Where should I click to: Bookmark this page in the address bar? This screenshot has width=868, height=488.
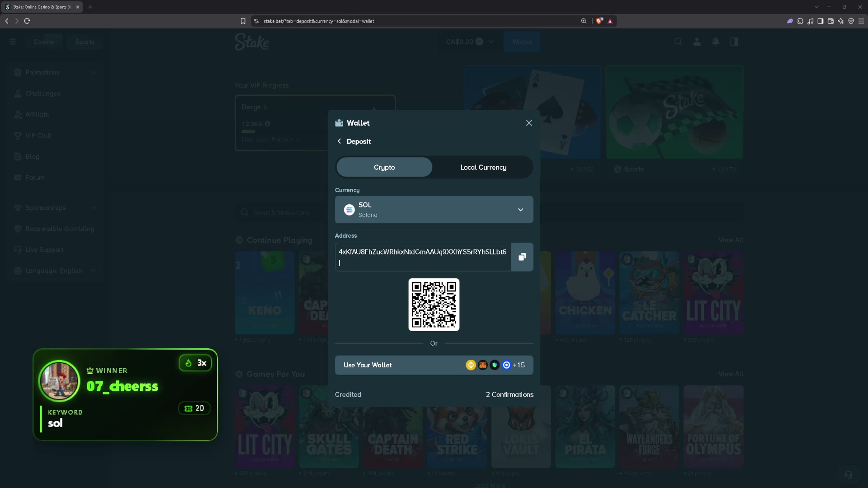(x=243, y=21)
